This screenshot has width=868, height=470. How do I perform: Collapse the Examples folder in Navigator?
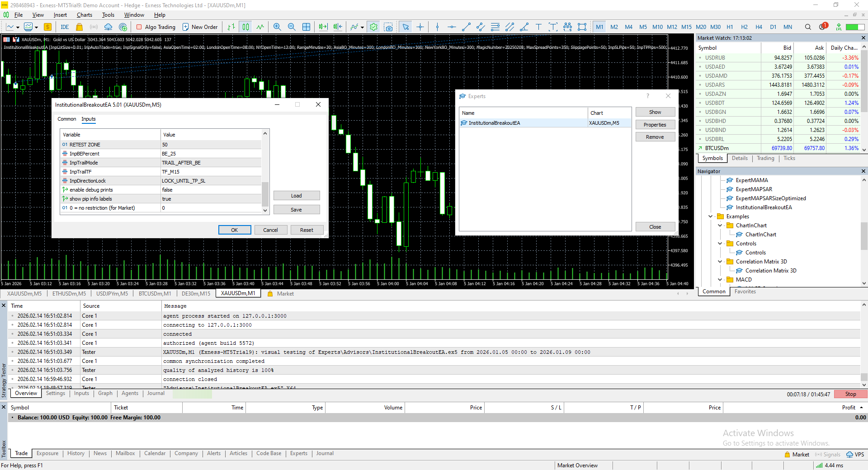coord(711,216)
